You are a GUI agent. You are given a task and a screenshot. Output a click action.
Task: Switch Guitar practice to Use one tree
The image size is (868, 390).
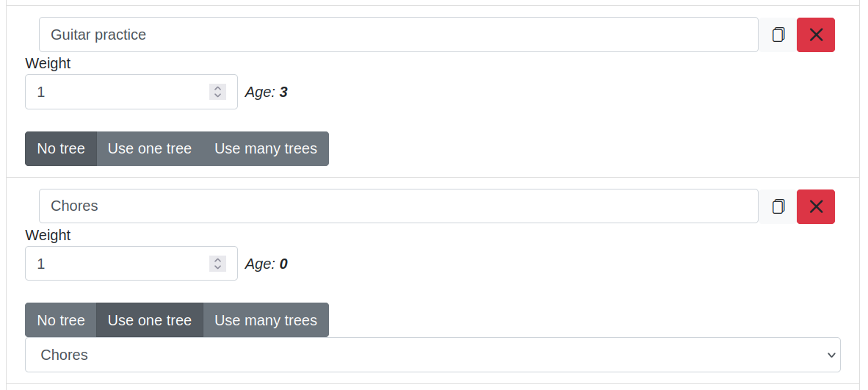150,148
